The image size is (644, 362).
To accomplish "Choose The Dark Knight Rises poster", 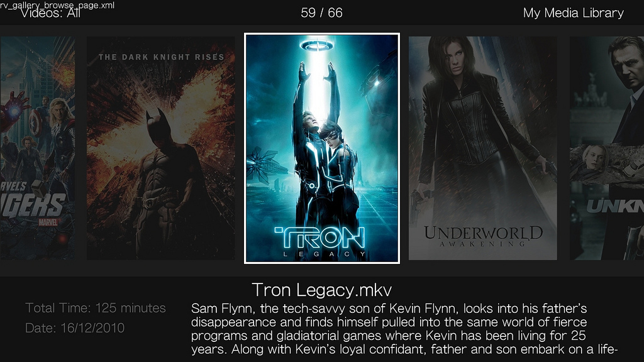I will coord(161,148).
